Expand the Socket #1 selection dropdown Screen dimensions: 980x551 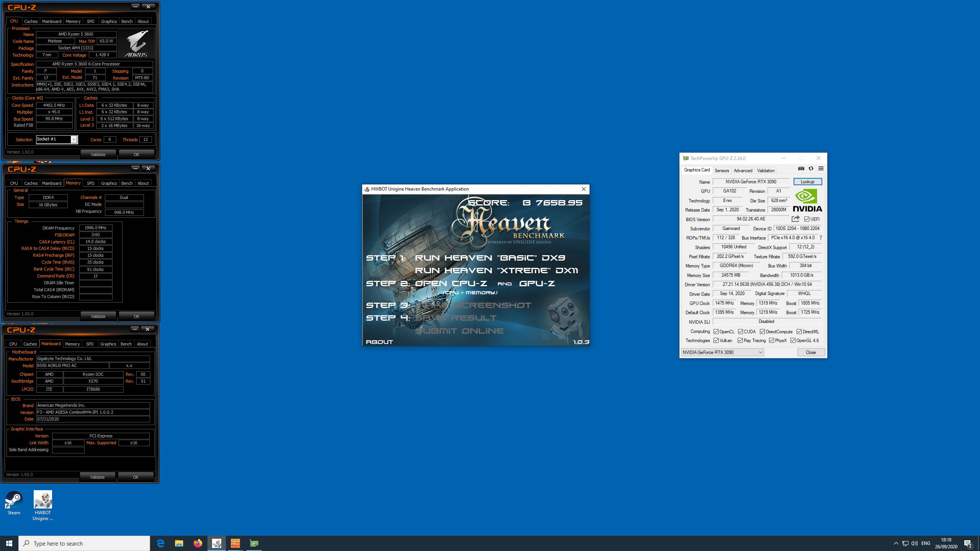click(74, 140)
